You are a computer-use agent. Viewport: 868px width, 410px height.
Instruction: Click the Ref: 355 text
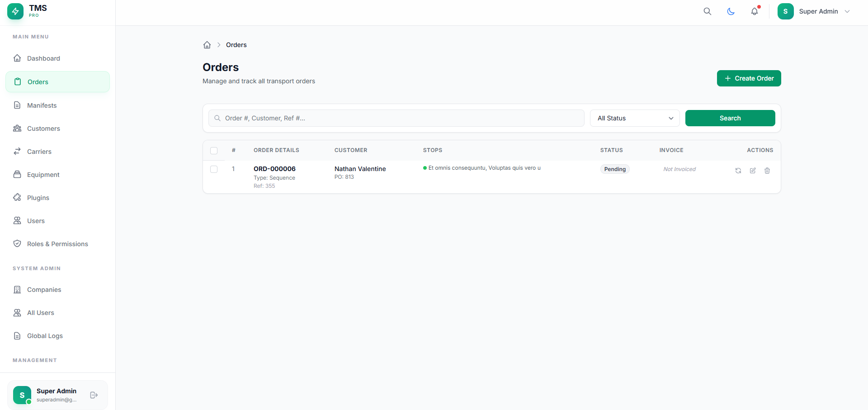(x=264, y=186)
